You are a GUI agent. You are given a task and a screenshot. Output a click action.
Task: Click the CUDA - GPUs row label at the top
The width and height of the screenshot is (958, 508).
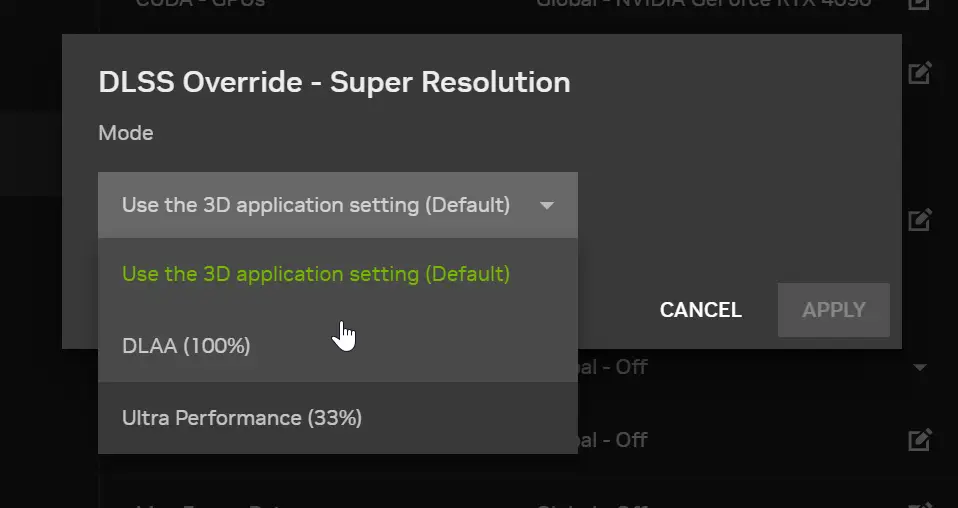coord(200,4)
